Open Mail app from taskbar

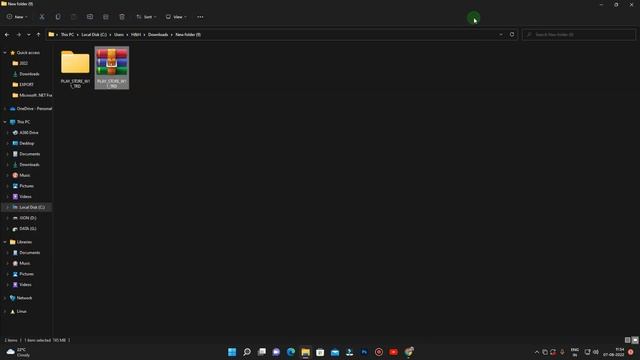[x=335, y=352]
